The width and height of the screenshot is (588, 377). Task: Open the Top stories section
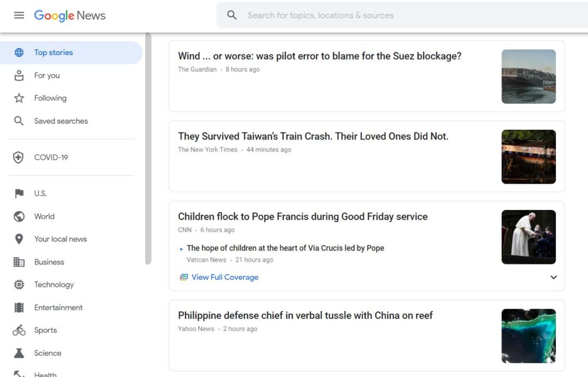pos(53,52)
